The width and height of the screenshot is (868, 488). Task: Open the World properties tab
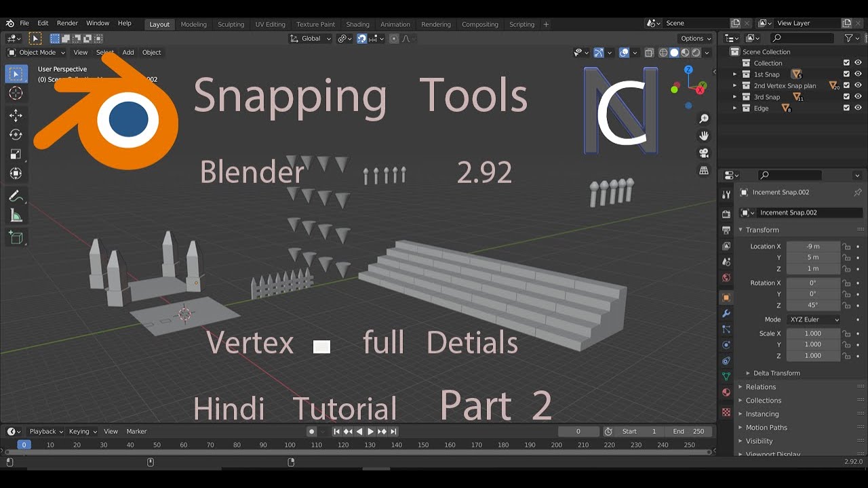(726, 278)
